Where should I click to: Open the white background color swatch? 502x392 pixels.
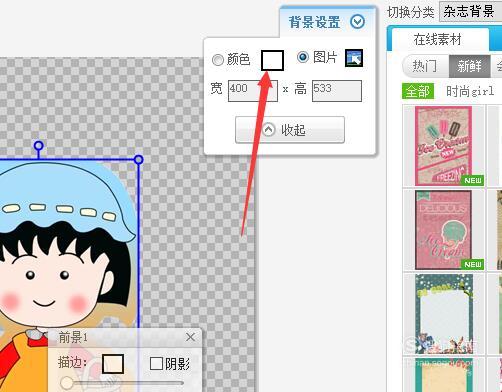coord(272,60)
